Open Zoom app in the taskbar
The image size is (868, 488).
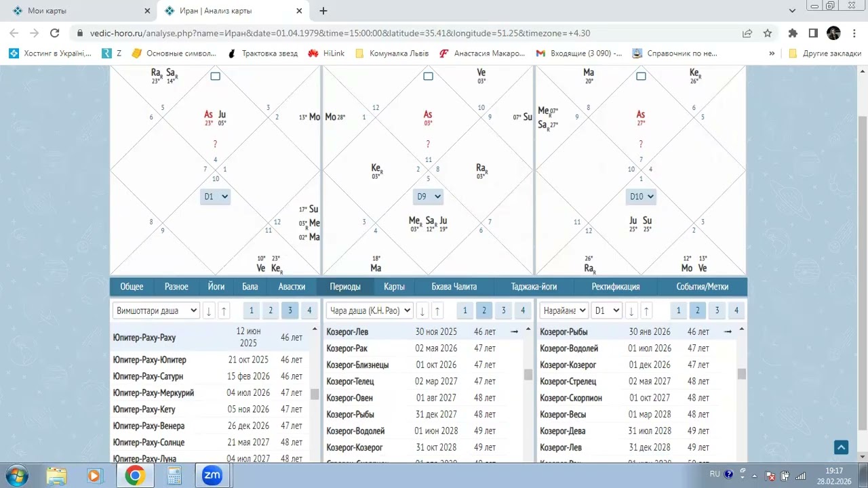[x=212, y=475]
